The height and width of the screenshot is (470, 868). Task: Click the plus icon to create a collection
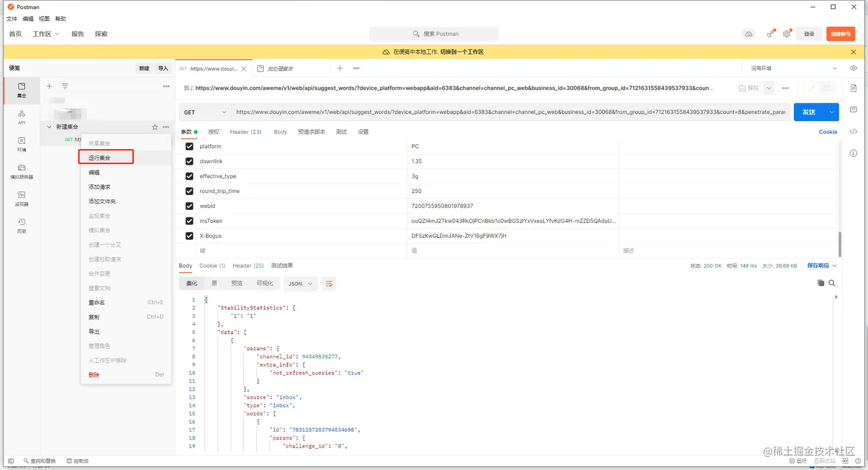coord(49,86)
